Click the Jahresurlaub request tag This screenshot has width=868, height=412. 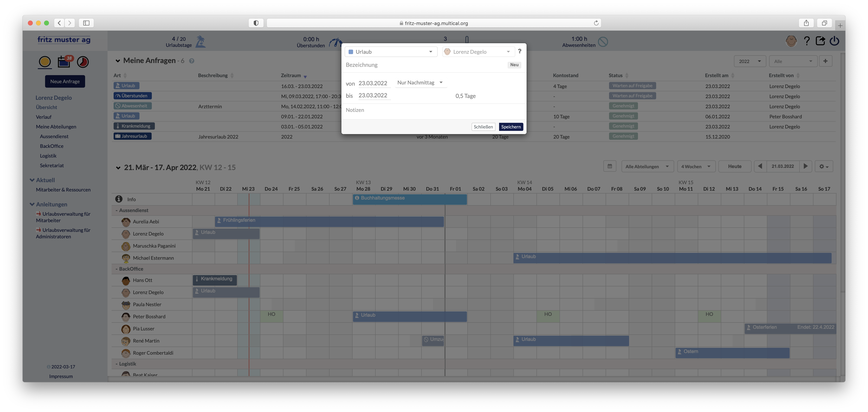click(x=132, y=136)
